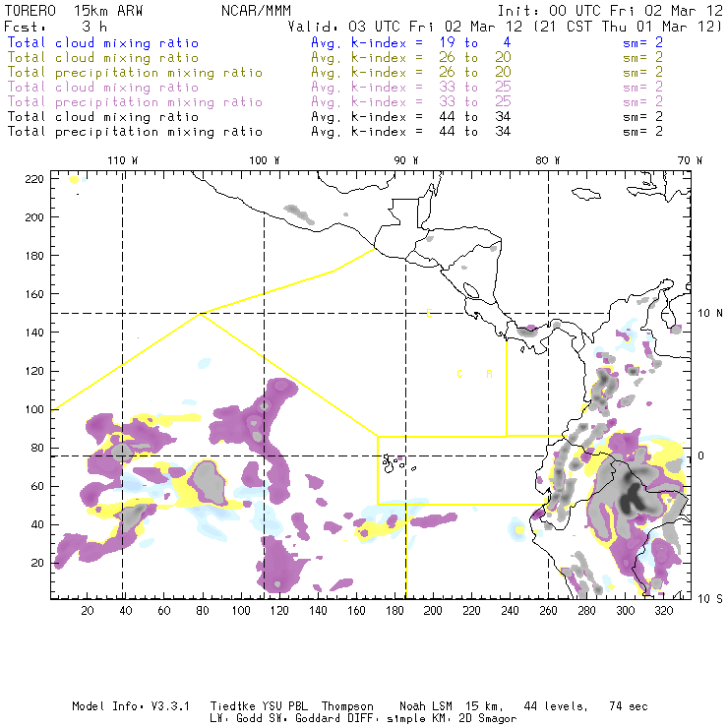Screen dimensions: 728x728
Task: Click the "Thompson" microphysics label
Action: 347,706
